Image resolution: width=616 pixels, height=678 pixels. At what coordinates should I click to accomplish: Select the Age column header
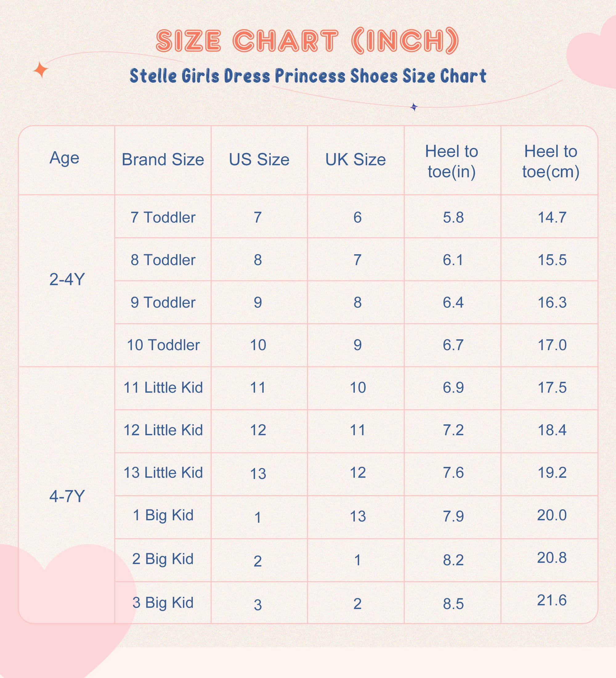point(64,158)
